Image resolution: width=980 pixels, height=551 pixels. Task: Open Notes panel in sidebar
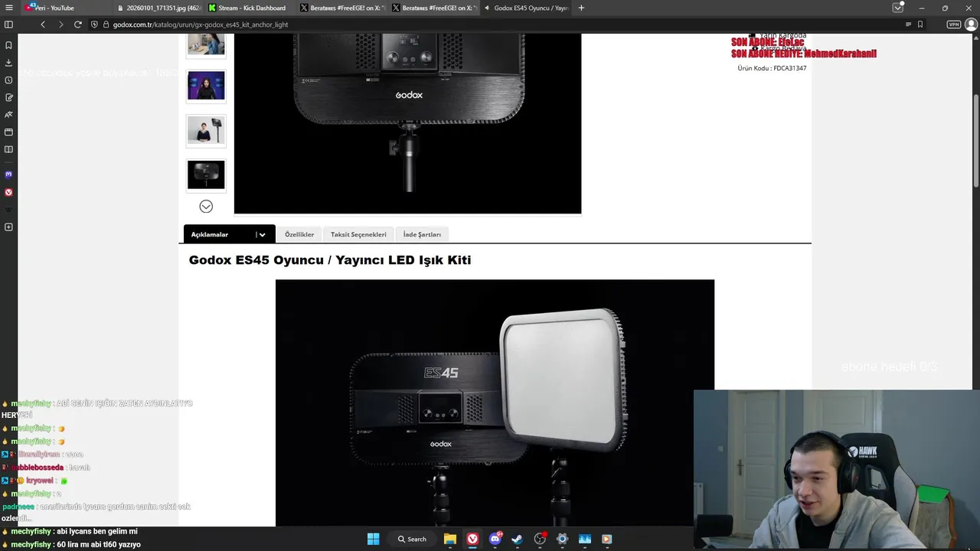click(8, 97)
